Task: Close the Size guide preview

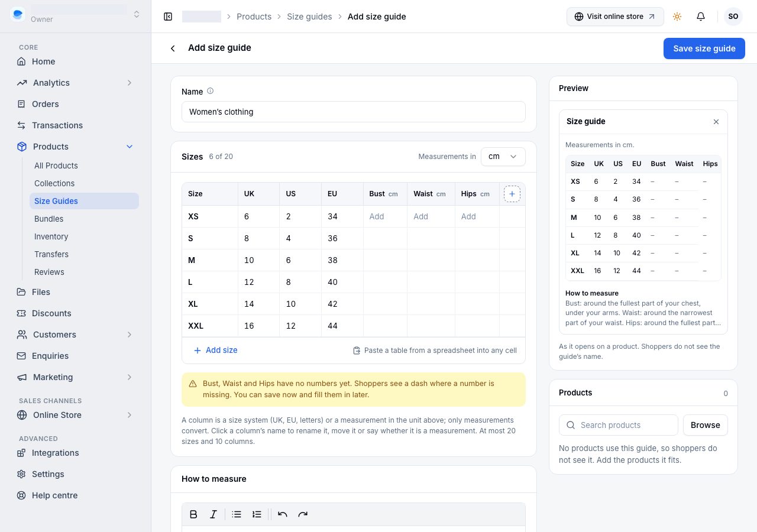Action: 716,122
